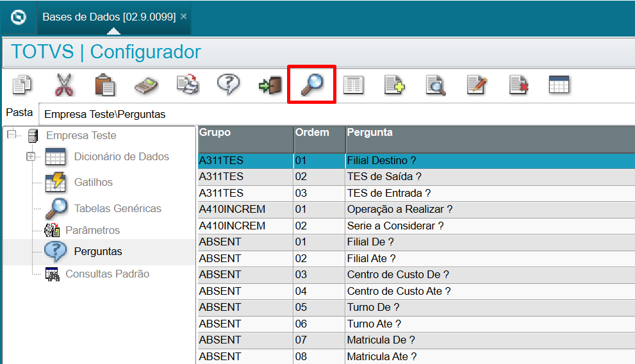Click the printer toolbar icon
The width and height of the screenshot is (635, 364).
(188, 85)
